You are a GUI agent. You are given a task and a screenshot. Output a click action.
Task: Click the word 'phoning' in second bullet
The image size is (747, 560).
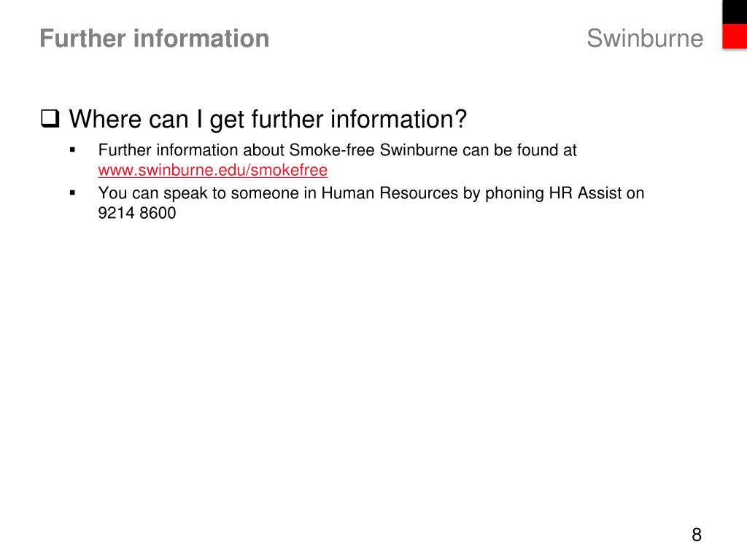click(514, 192)
